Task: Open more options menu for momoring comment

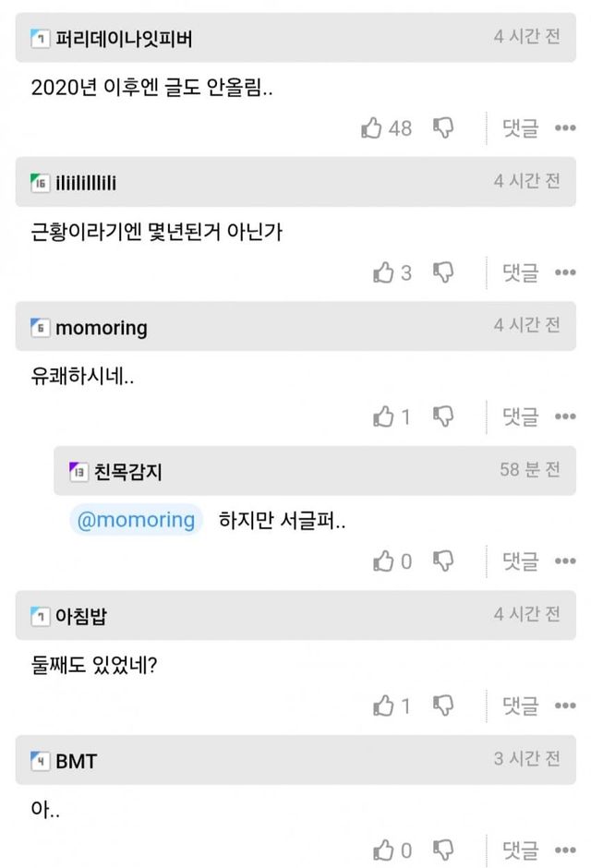Action: click(x=565, y=417)
